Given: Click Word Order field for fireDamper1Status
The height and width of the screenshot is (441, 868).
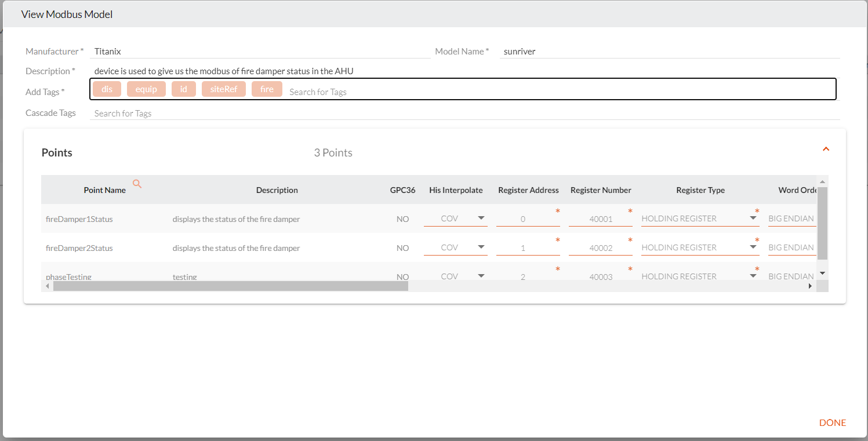Looking at the screenshot, I should click(x=792, y=218).
